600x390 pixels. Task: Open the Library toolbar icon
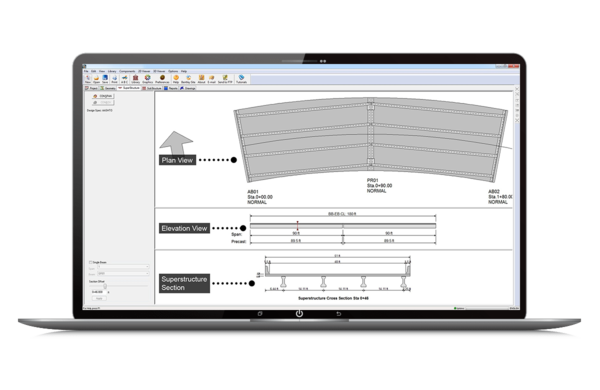(x=135, y=79)
